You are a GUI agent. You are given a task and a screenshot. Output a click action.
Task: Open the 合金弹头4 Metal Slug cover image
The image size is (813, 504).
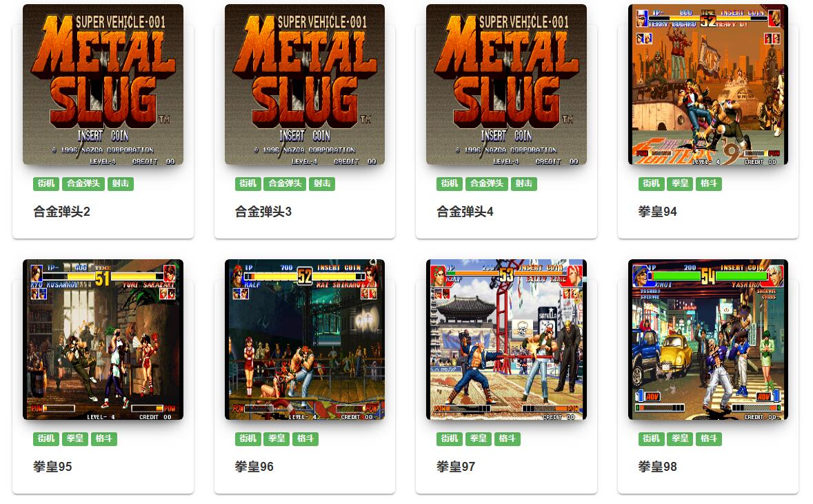tap(506, 85)
